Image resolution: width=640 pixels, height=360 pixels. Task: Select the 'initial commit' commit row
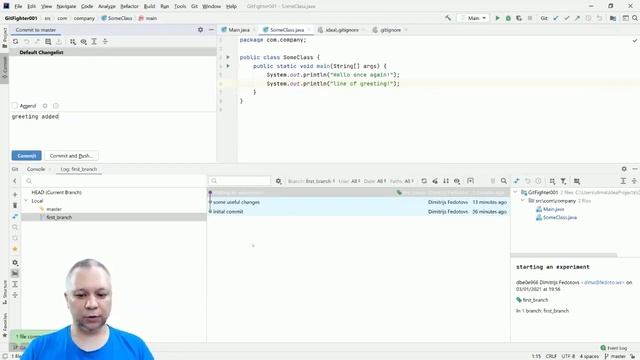click(x=358, y=211)
